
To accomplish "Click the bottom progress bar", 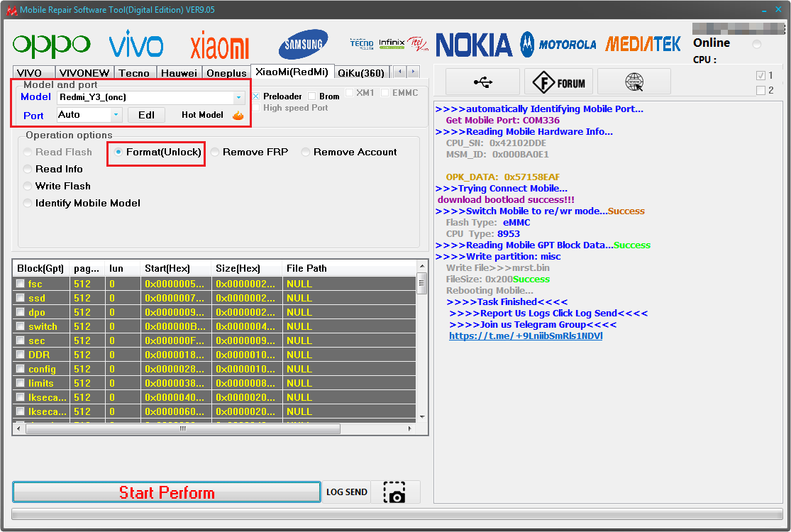I will pyautogui.click(x=397, y=514).
